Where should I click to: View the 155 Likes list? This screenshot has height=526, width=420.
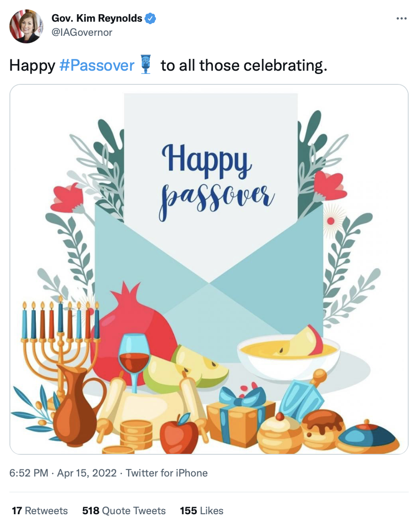tap(202, 510)
